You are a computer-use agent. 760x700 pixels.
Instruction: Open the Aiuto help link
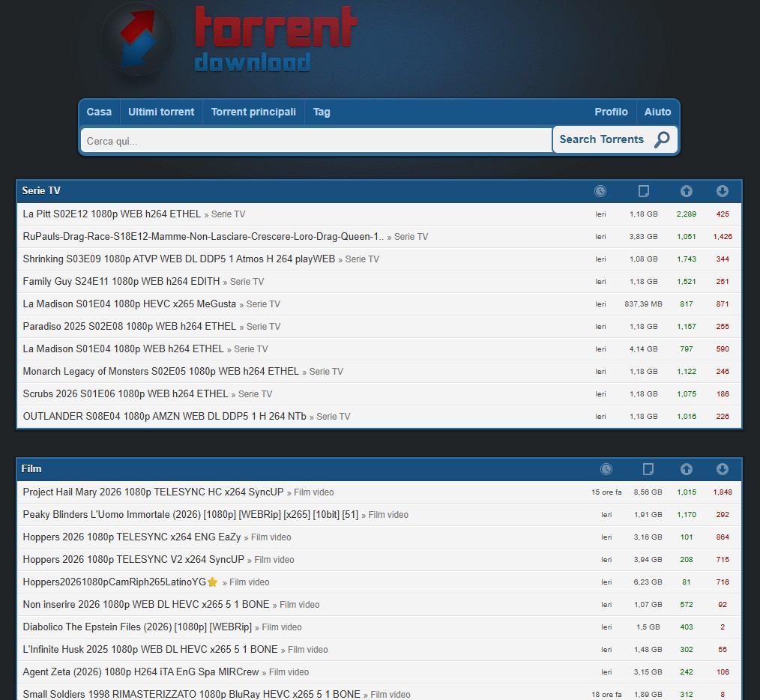click(657, 112)
